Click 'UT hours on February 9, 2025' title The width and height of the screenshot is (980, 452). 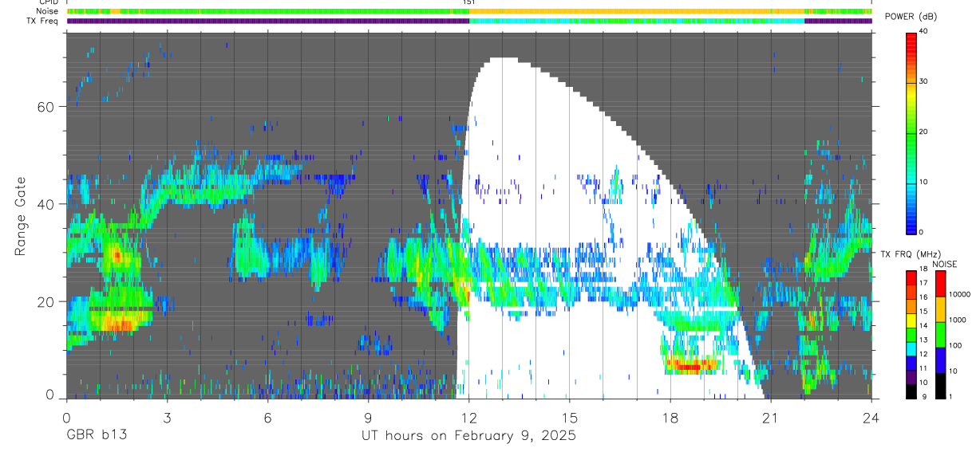[x=470, y=436]
